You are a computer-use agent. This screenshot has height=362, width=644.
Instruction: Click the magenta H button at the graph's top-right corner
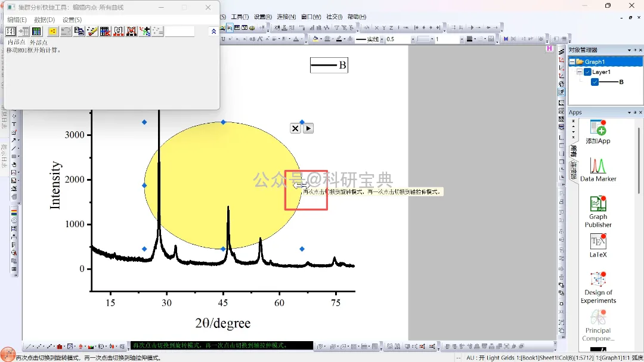click(549, 48)
